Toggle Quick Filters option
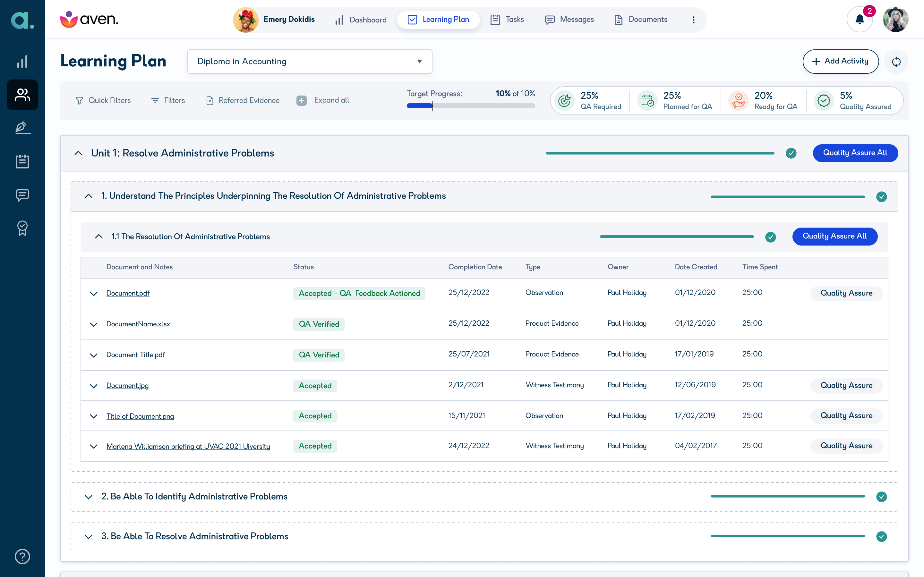The image size is (924, 577). [x=103, y=100]
